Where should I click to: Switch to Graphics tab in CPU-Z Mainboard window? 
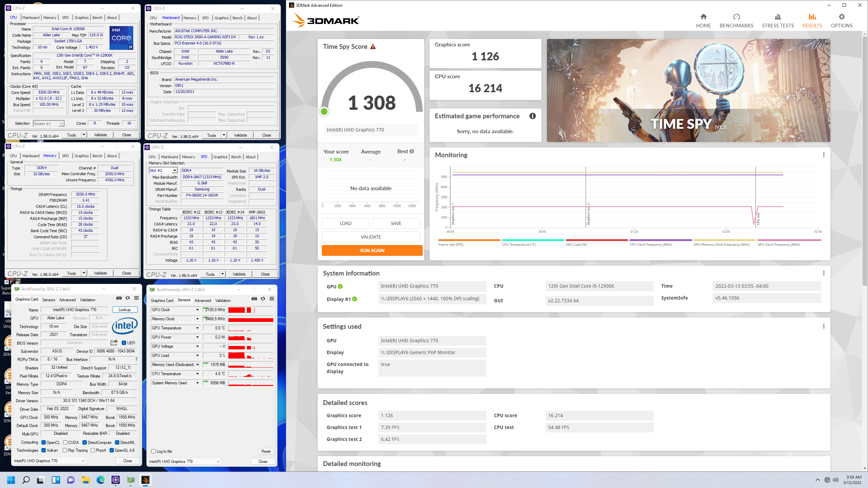[222, 18]
